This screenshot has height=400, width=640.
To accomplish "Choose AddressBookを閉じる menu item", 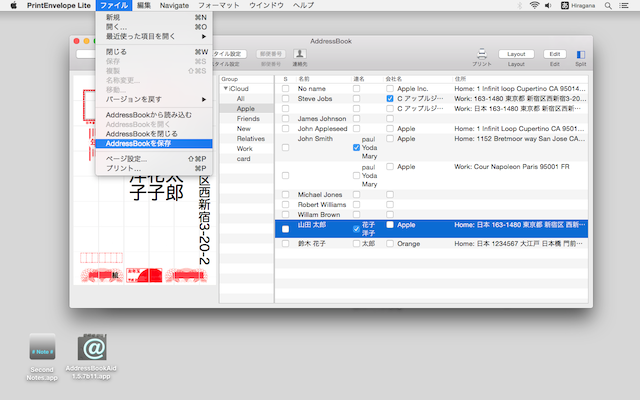I will pos(154,134).
